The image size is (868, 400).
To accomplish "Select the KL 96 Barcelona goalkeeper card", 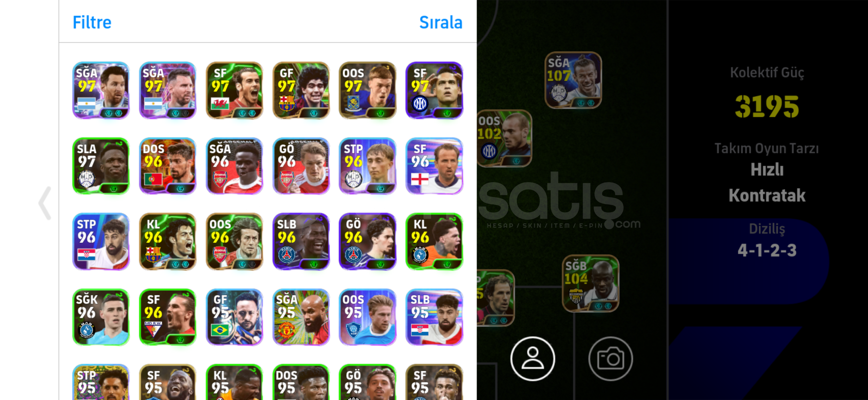I will point(168,241).
